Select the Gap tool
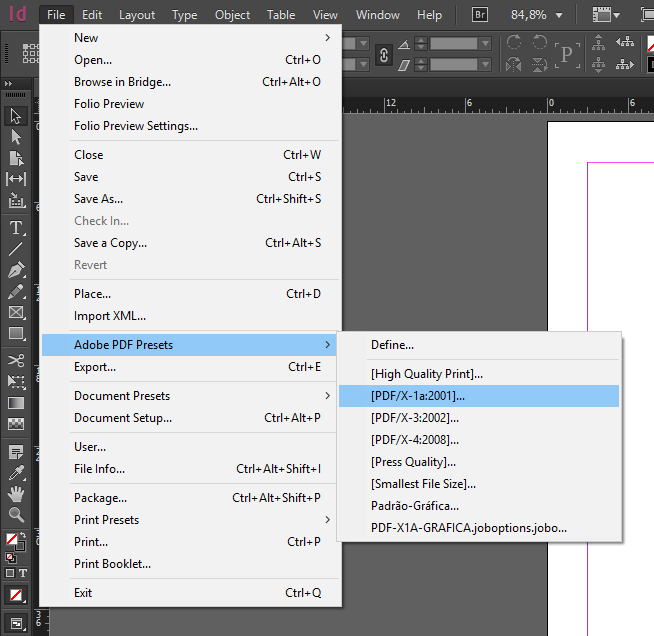654x636 pixels. click(x=16, y=179)
